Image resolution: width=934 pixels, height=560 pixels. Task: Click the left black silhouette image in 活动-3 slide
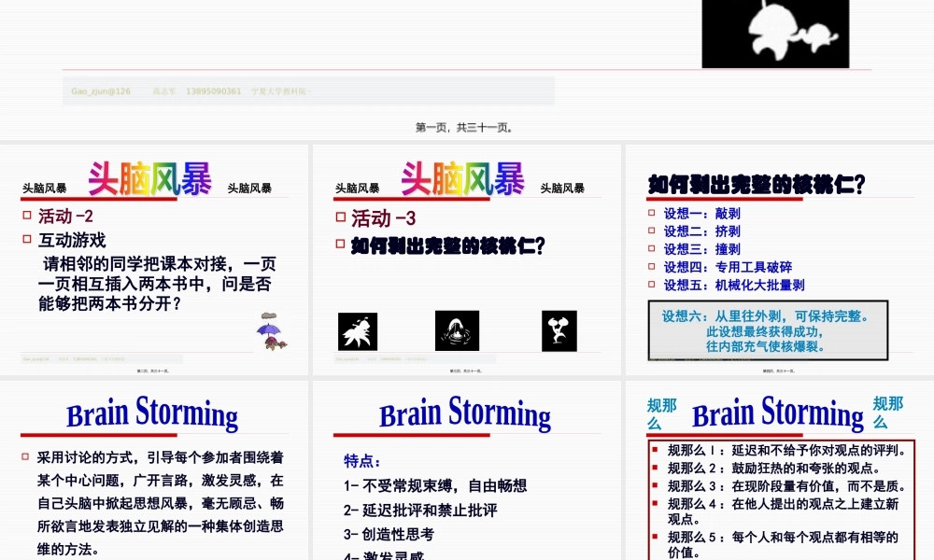click(x=356, y=330)
